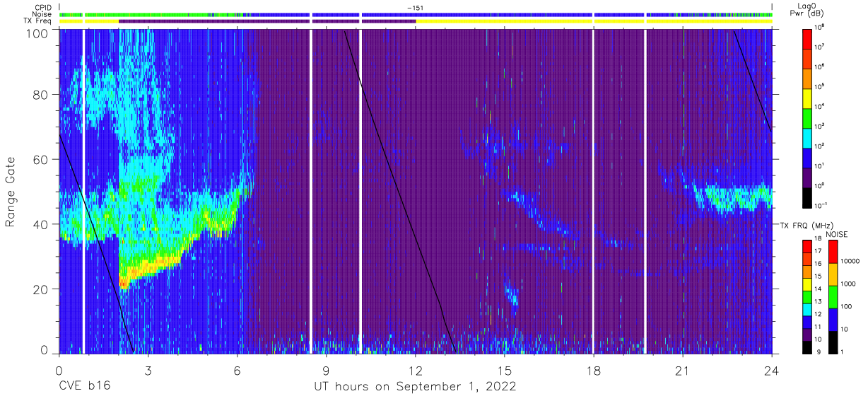Pick the black 1–10 NOISE swatch
Screen dimensions: 868x401
832,342
